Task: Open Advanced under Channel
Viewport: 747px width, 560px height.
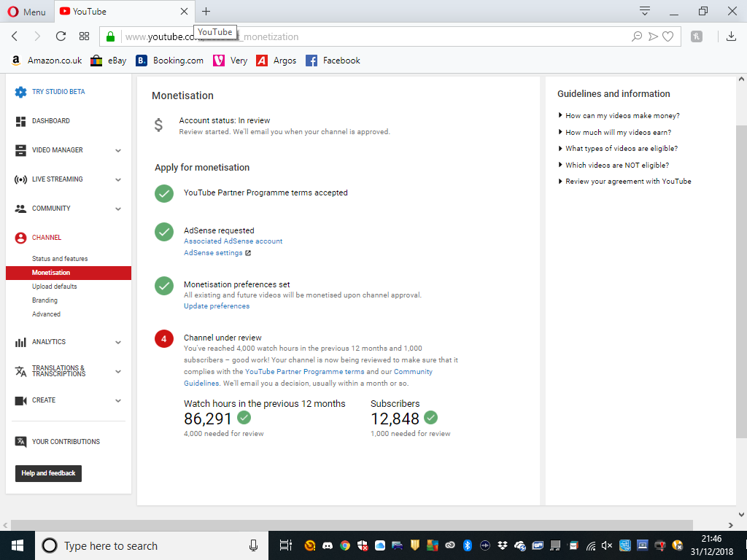Action: point(46,314)
